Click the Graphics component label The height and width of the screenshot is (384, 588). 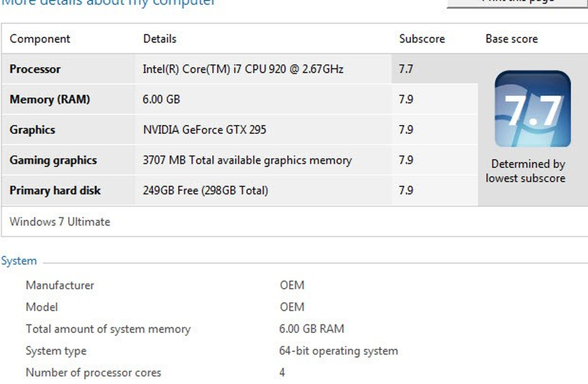point(32,130)
